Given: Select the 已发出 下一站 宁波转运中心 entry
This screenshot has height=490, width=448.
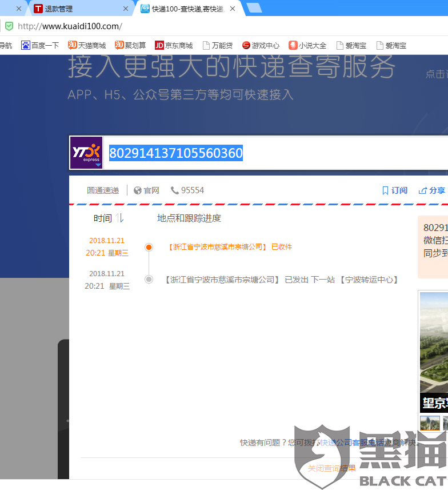Looking at the screenshot, I should coord(281,280).
